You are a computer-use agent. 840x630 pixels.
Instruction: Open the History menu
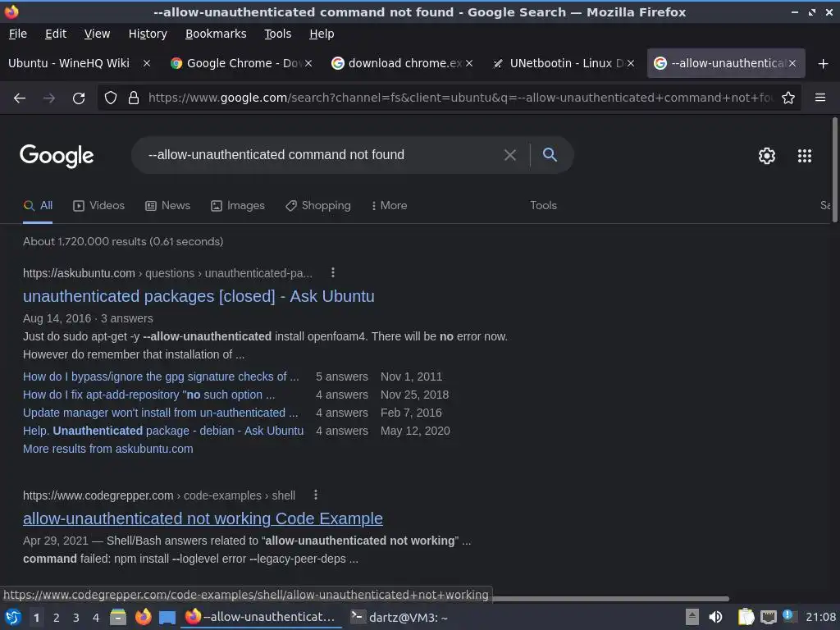pos(148,34)
